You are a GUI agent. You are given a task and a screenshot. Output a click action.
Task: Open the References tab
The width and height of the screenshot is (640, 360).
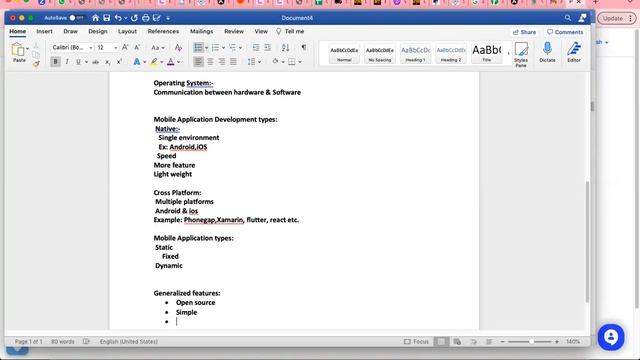click(x=163, y=31)
